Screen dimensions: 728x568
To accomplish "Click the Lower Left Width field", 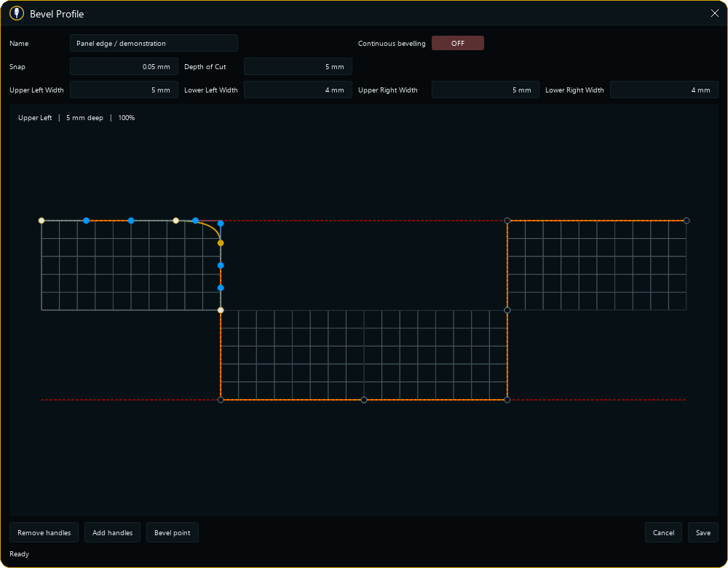I will pyautogui.click(x=298, y=90).
